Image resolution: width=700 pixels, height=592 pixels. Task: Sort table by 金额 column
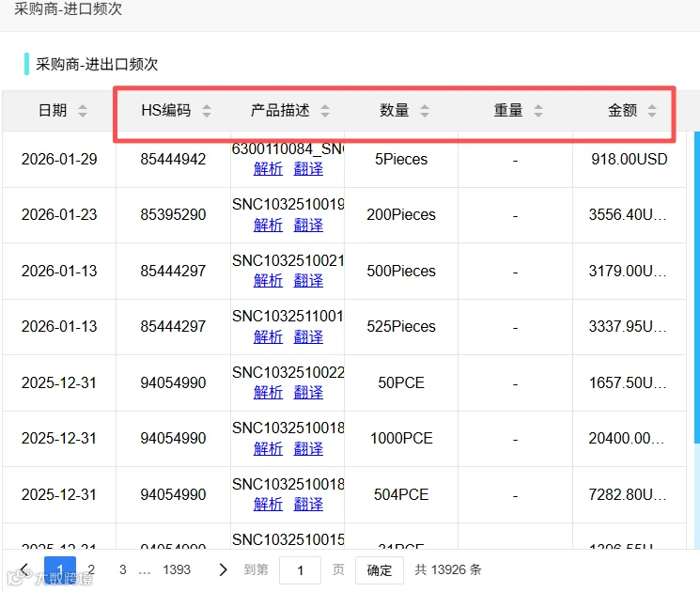(652, 110)
